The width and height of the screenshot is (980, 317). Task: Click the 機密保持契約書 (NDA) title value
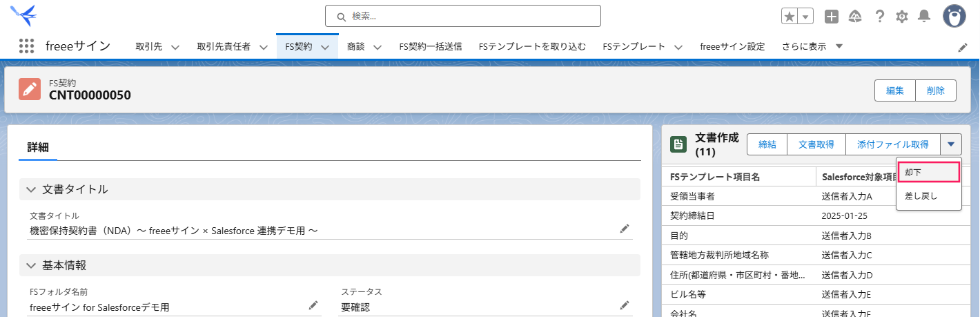click(173, 230)
